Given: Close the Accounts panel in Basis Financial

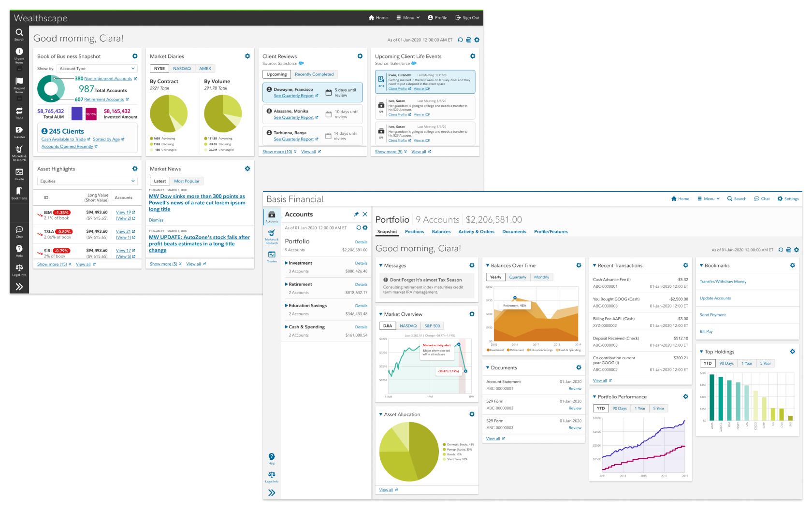Looking at the screenshot, I should pos(365,214).
